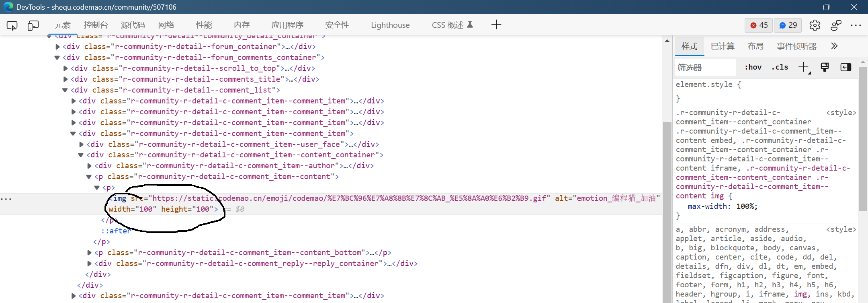Image resolution: width=868 pixels, height=303 pixels.
Task: Toggle the :hov element state panel
Action: [x=753, y=67]
